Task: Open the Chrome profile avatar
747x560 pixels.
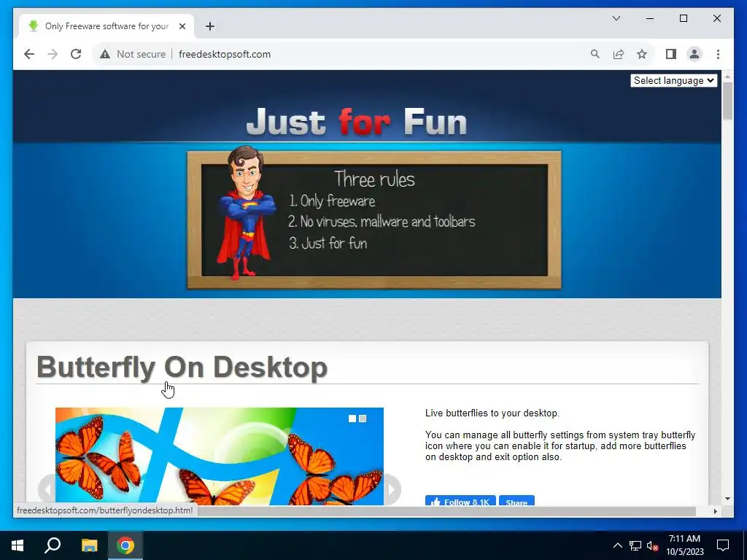Action: click(694, 54)
